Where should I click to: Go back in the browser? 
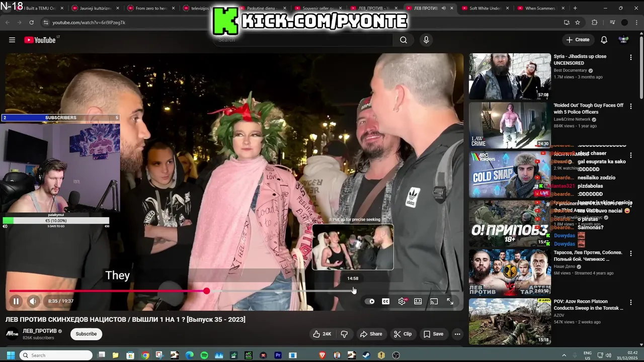[x=7, y=22]
